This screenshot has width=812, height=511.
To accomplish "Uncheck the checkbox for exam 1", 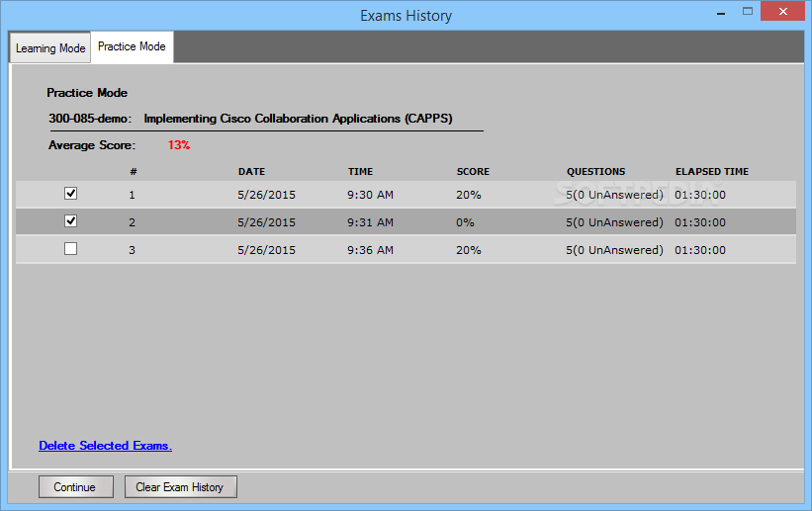I will [x=71, y=194].
